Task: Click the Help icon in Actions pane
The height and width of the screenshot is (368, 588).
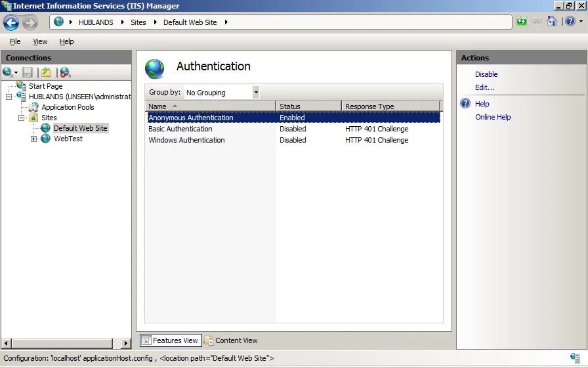Action: tap(465, 103)
